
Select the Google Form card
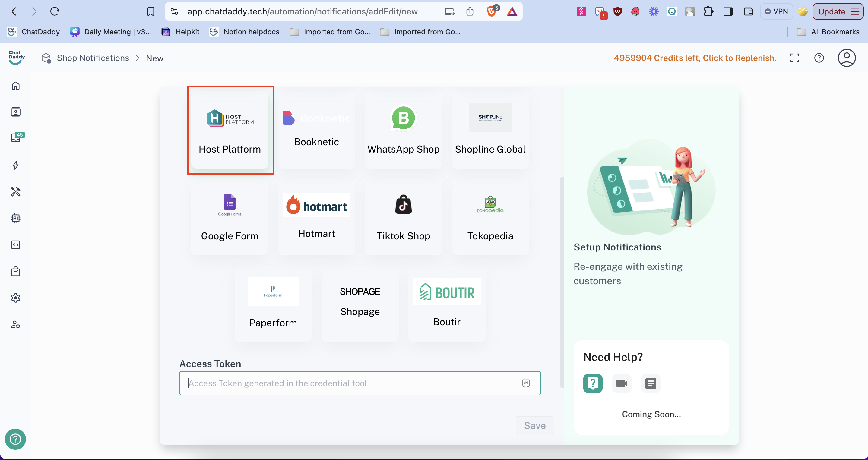coord(230,217)
